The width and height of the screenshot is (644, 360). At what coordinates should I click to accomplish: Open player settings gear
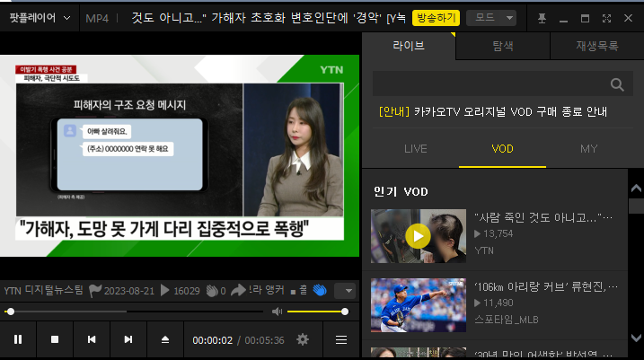pyautogui.click(x=303, y=339)
